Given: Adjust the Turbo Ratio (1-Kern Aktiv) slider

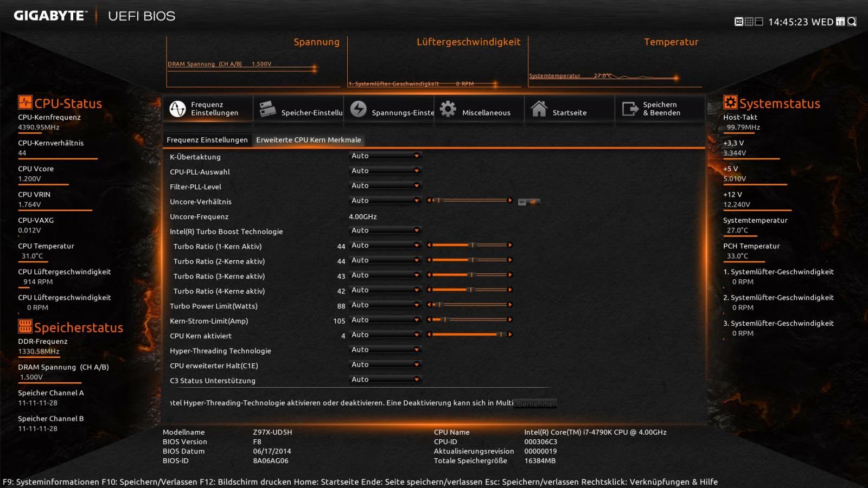Looking at the screenshot, I should 469,245.
